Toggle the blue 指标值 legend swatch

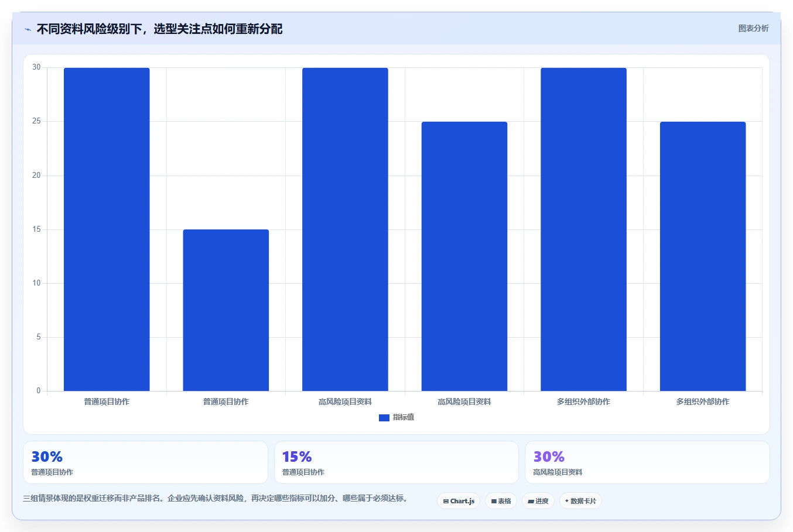384,417
